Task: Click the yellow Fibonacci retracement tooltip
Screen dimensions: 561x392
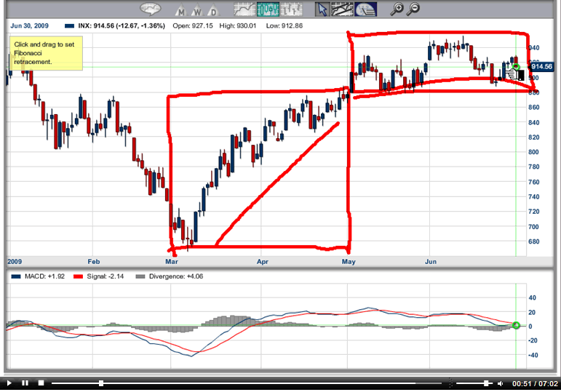Action: coord(46,54)
